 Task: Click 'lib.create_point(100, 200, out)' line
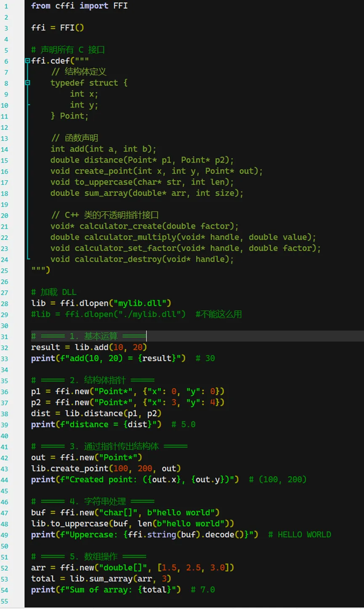[106, 468]
